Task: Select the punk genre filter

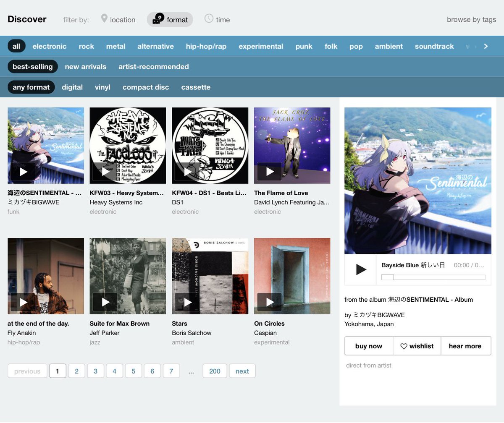Action: point(304,46)
